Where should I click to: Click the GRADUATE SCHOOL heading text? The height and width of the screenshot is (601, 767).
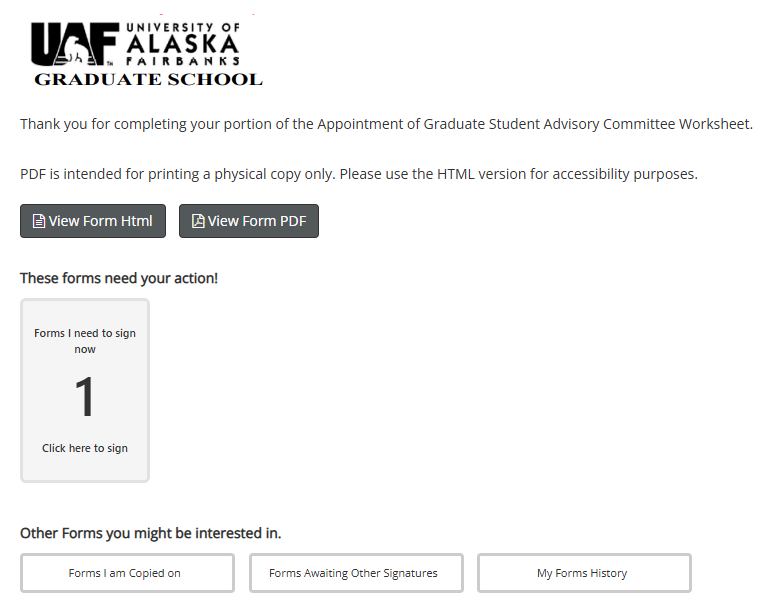click(148, 79)
